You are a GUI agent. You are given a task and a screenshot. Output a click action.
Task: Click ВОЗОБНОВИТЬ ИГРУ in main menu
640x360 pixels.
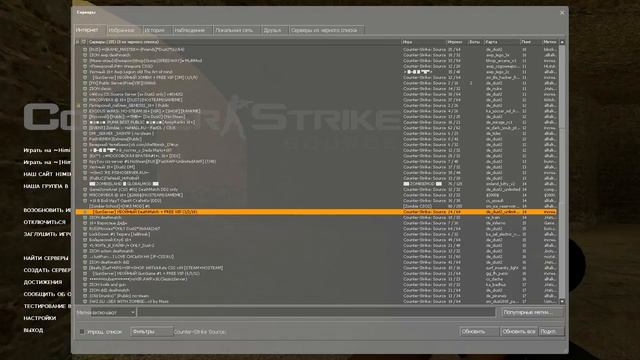(x=47, y=210)
